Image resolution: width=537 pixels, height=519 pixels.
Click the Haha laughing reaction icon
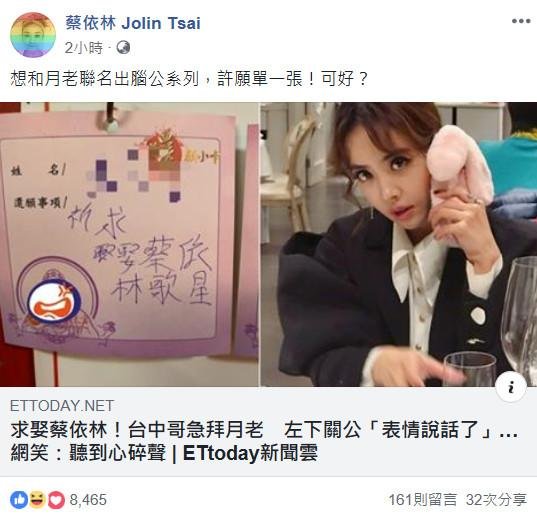37,500
